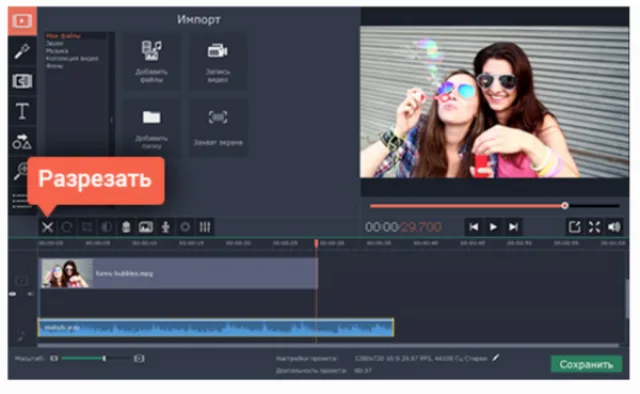Toggle video track visibility eye
The height and width of the screenshot is (394, 640).
click(12, 294)
